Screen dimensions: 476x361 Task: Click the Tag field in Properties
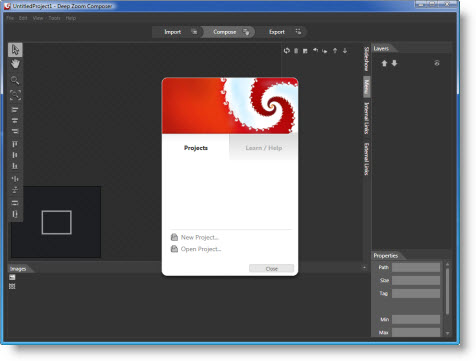pos(416,293)
